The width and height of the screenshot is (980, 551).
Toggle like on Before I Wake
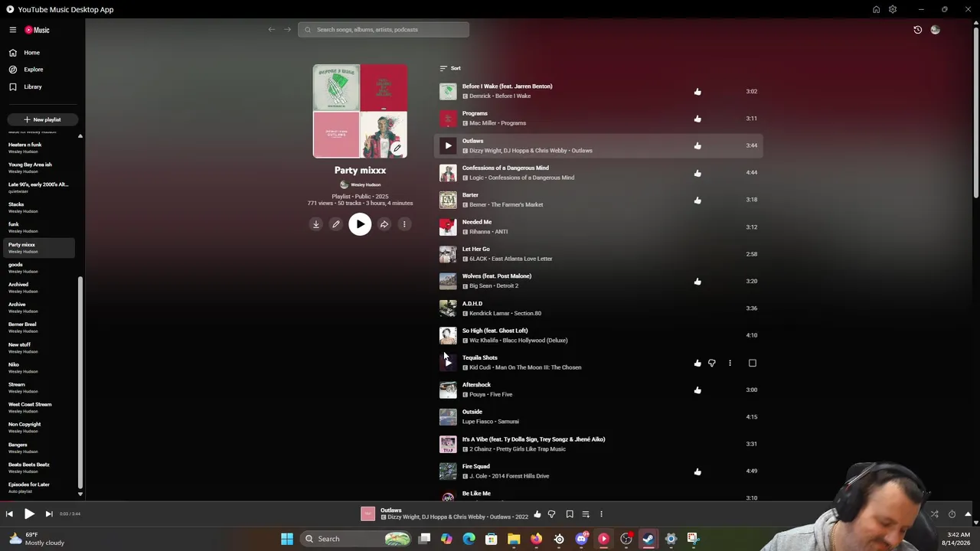(697, 92)
